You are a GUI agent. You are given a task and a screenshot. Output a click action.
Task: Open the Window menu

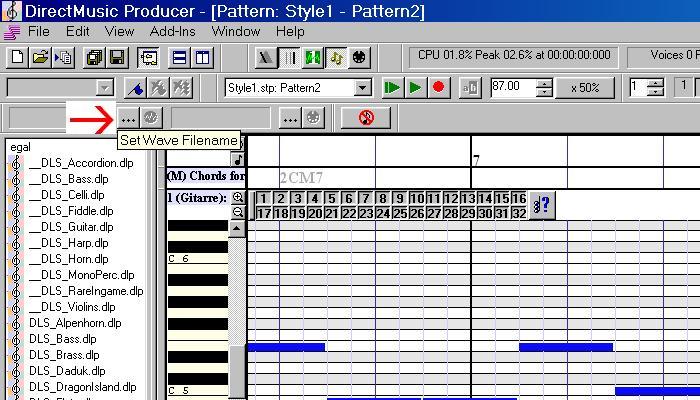[235, 31]
